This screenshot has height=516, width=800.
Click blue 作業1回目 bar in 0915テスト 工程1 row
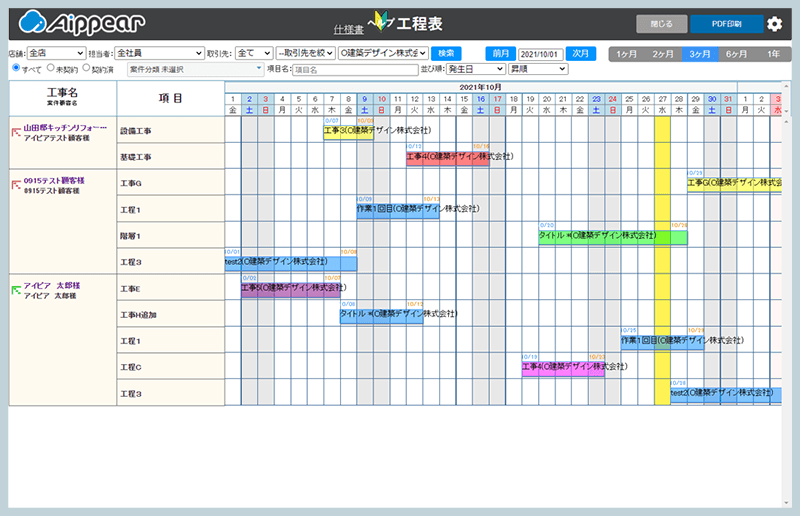coord(398,210)
